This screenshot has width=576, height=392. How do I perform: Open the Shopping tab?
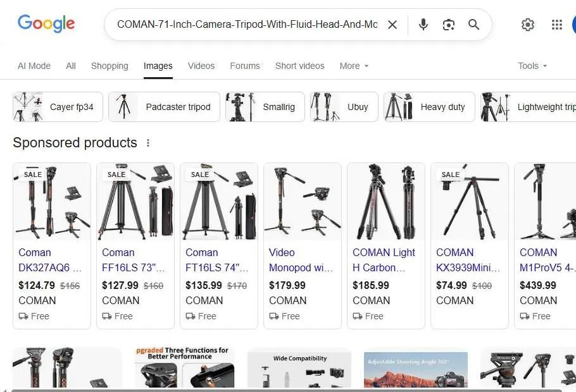click(x=110, y=66)
